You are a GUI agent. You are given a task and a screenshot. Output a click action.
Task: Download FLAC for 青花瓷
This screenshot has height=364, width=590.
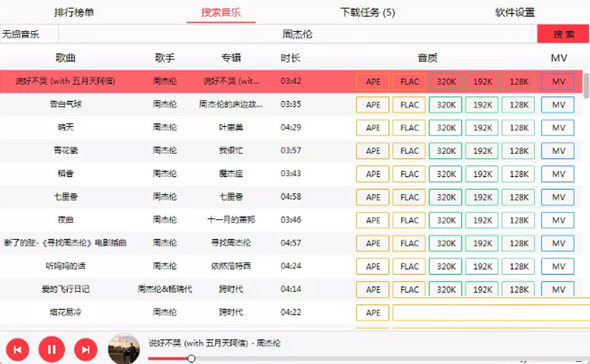coord(409,151)
